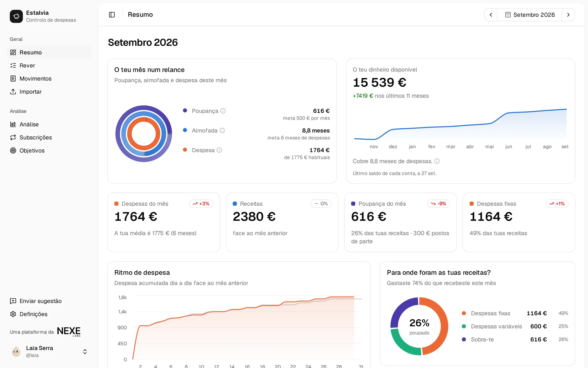Click the Ritmo de despesa heading
This screenshot has height=368, width=588.
(142, 273)
